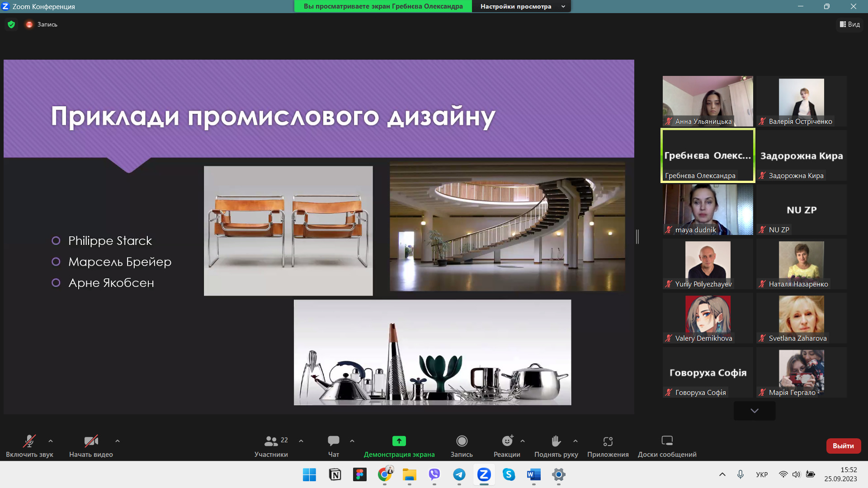Open the Participants panel icon

point(271,441)
